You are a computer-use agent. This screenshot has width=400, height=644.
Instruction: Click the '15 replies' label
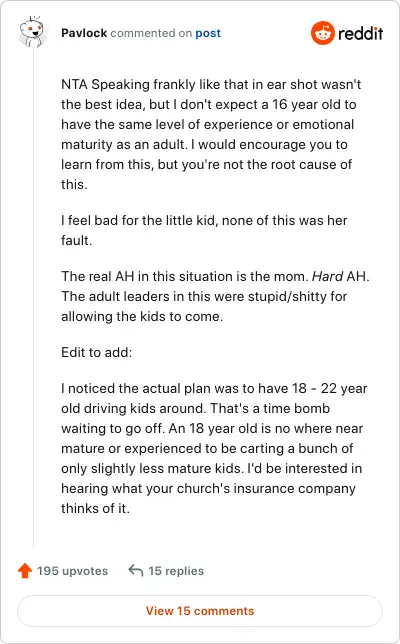pyautogui.click(x=176, y=571)
